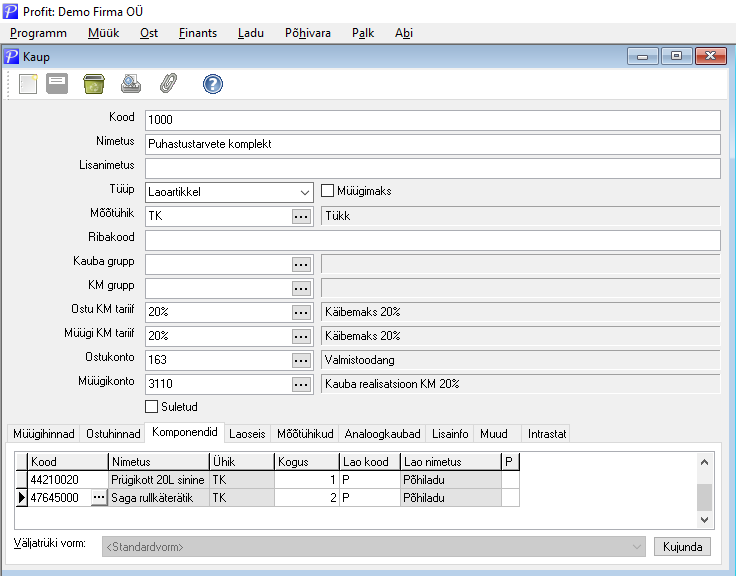This screenshot has width=736, height=576.
Task: Click the Profit logo in Kaup title bar
Action: pos(11,57)
